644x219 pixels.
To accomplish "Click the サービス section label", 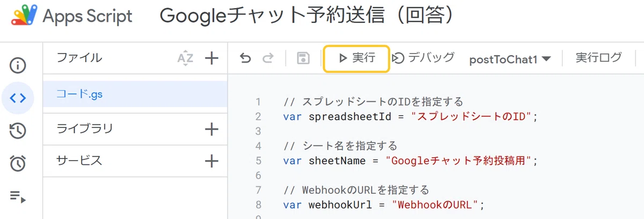I will 79,161.
